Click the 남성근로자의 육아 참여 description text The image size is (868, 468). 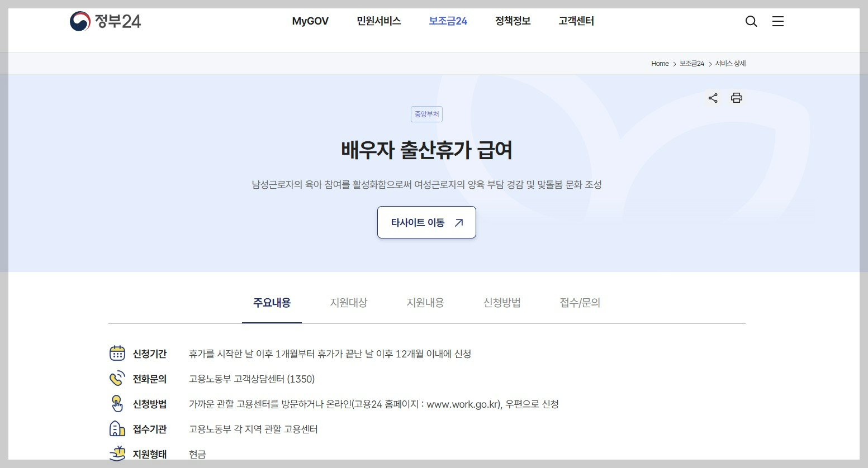tap(426, 184)
